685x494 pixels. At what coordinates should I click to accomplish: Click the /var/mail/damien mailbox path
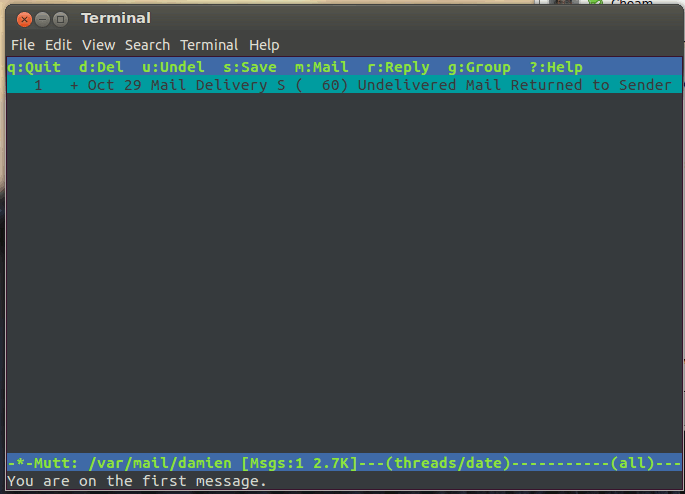pos(160,463)
